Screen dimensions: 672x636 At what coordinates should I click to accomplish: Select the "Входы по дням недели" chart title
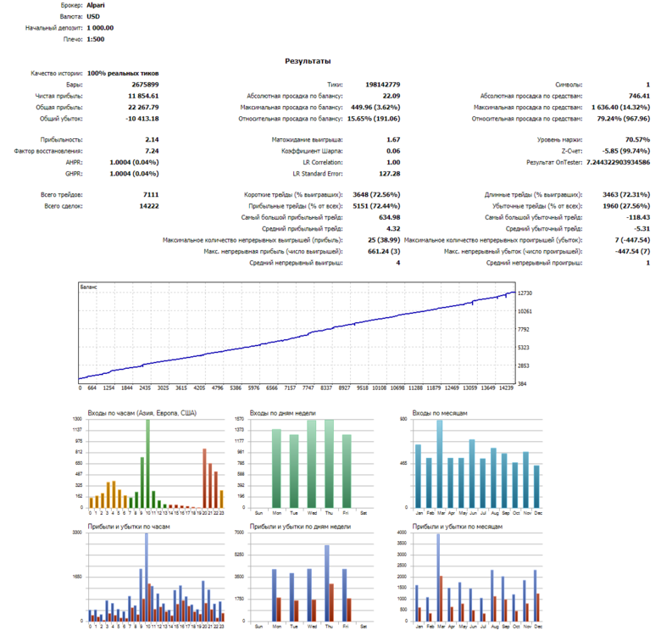click(x=283, y=413)
